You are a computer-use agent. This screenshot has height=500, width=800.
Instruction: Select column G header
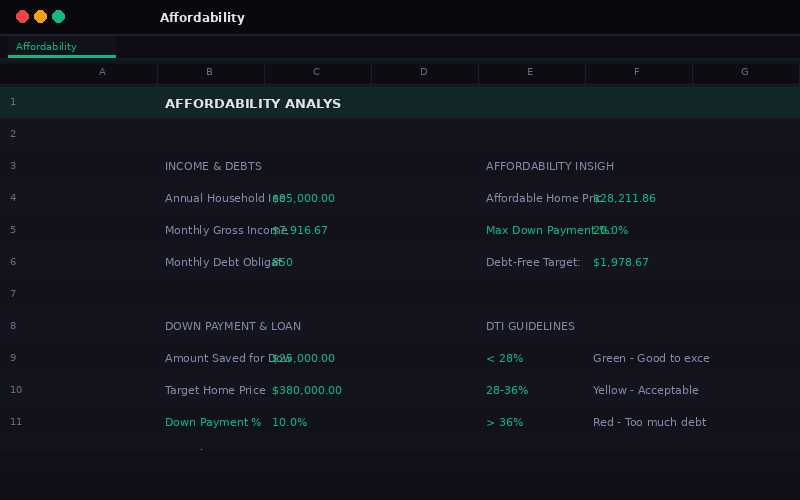pos(744,72)
